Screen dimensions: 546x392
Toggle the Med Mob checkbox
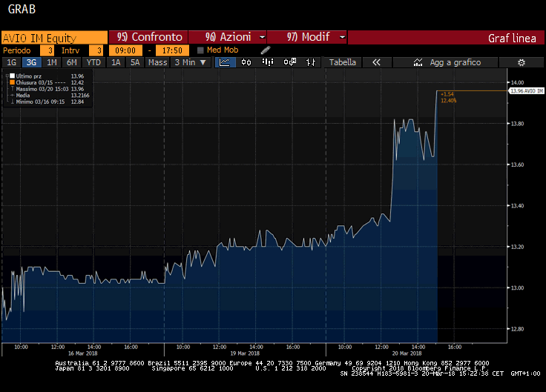click(x=200, y=50)
